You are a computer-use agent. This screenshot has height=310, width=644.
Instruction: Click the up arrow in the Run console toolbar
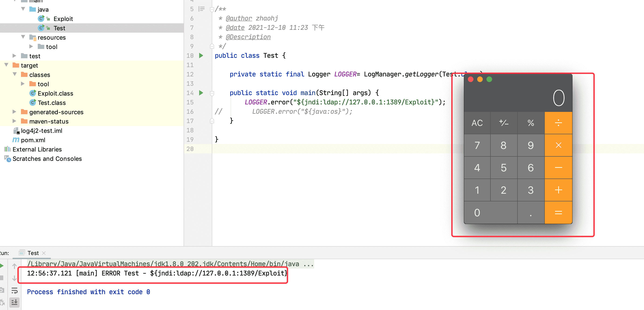coord(14,266)
